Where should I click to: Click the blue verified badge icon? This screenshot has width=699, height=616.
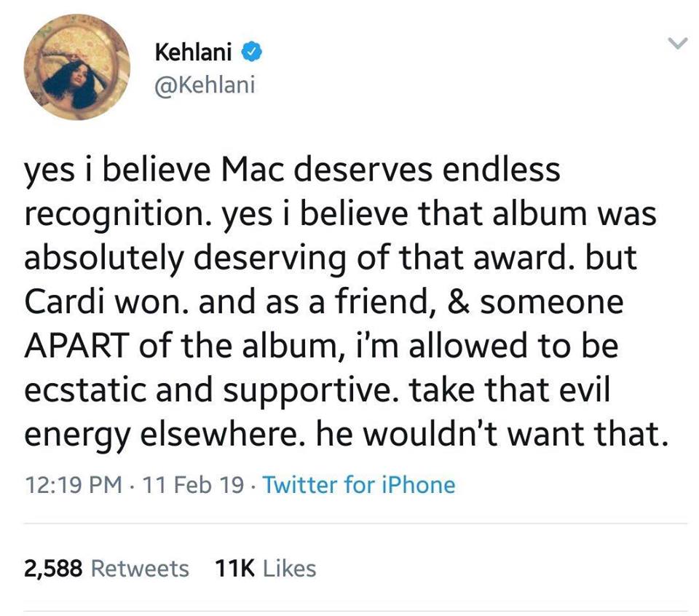coord(252,52)
